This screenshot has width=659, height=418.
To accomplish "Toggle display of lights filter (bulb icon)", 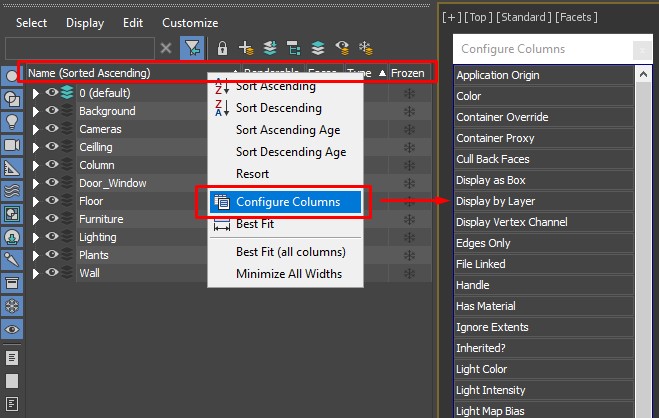I will pos(12,121).
